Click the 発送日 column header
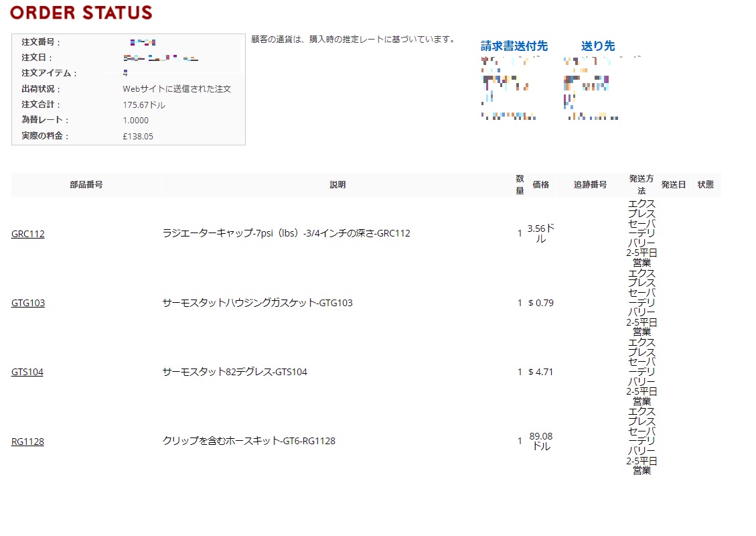756x536 pixels. pos(673,185)
